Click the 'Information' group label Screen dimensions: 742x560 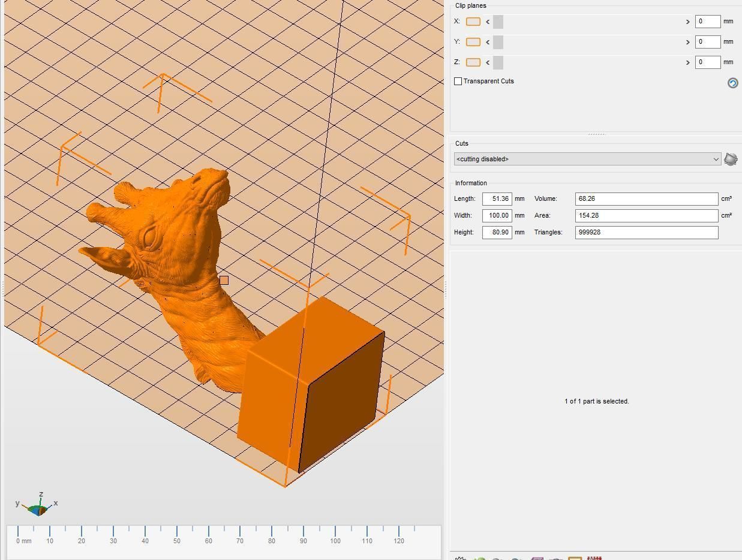point(471,183)
